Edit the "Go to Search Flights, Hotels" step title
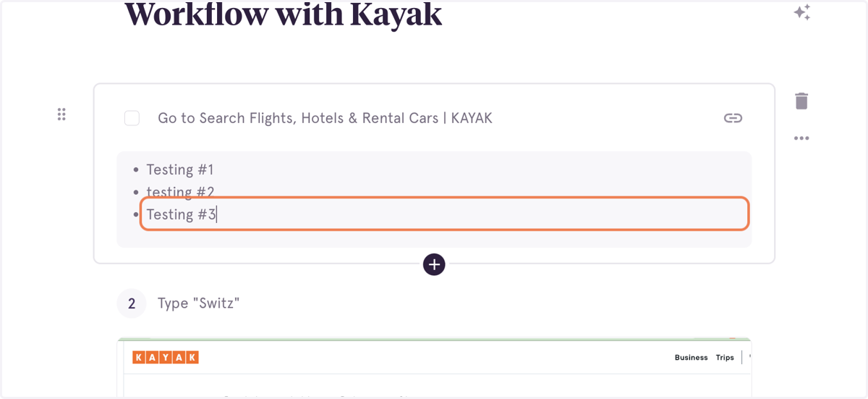868x399 pixels. pos(325,118)
